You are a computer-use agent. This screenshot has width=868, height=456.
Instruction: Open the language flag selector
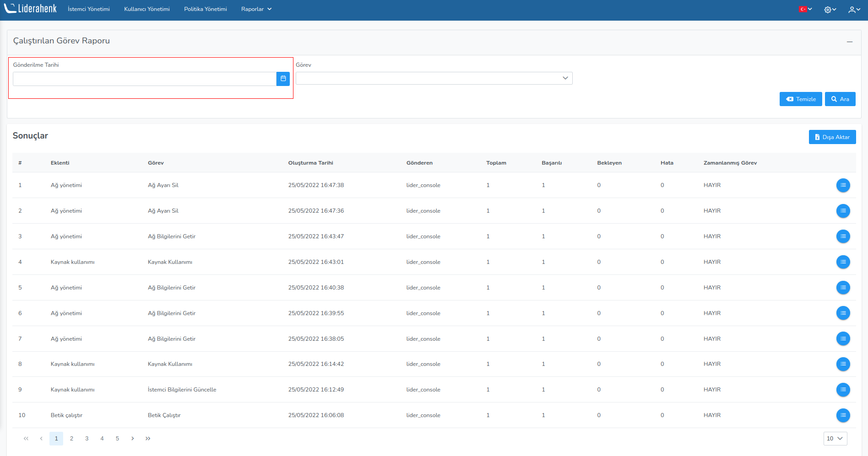[805, 9]
